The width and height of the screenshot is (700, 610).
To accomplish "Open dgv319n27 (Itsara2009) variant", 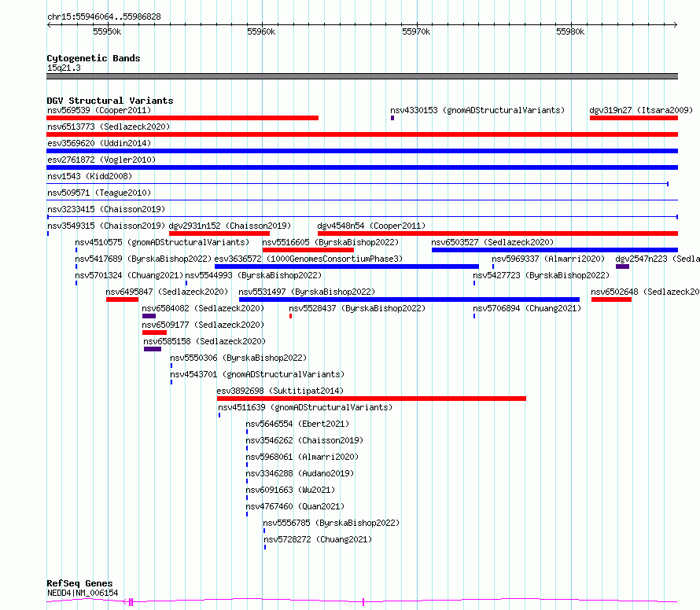I will pyautogui.click(x=641, y=110).
